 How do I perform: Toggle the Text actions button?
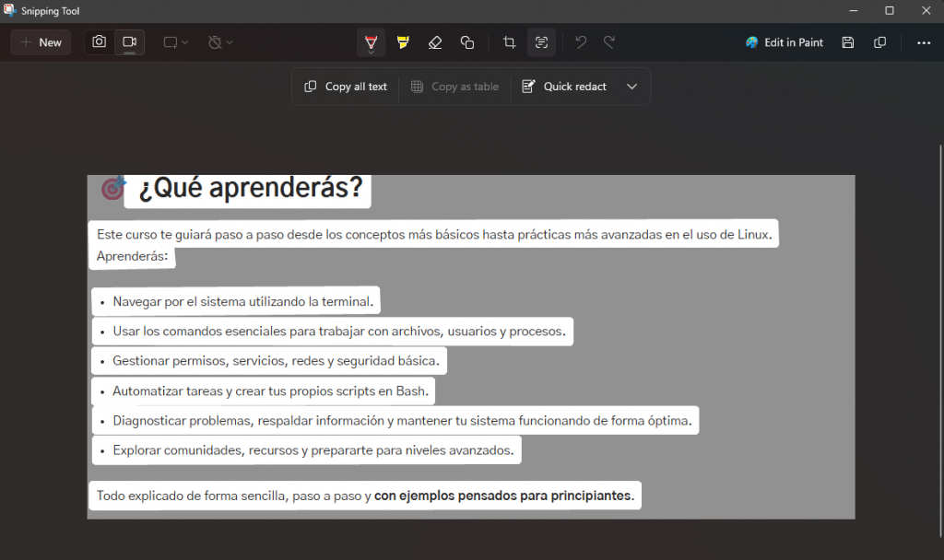[541, 42]
